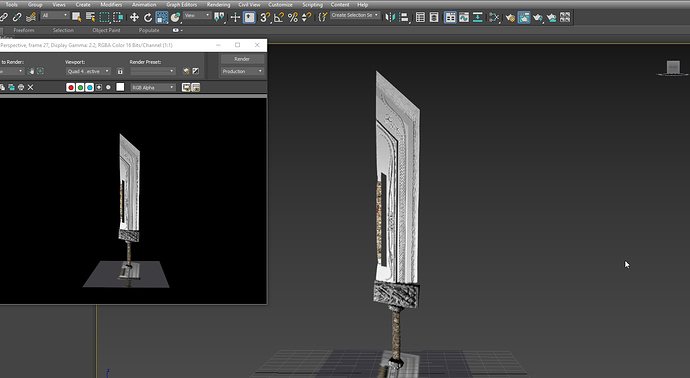Click the Render button
The width and height of the screenshot is (690, 378).
click(x=242, y=59)
